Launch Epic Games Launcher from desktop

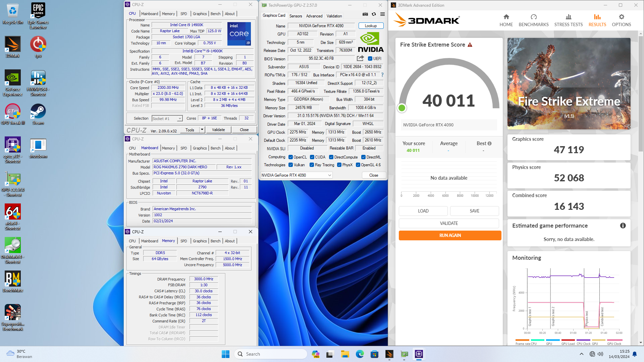click(x=38, y=16)
